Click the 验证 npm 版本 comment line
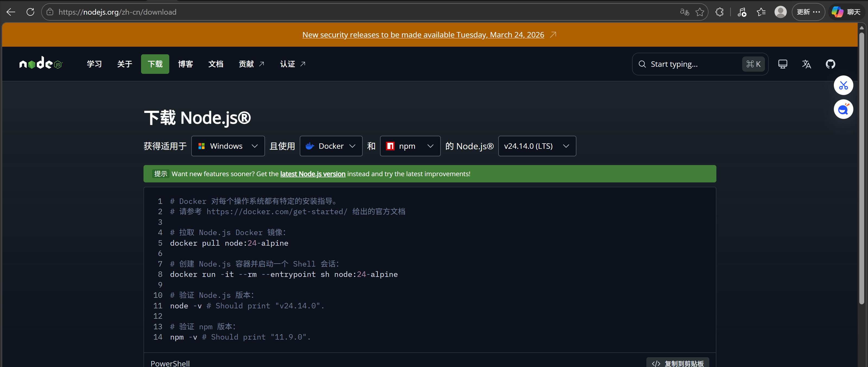Screen dimensions: 868x367 pos(203,327)
